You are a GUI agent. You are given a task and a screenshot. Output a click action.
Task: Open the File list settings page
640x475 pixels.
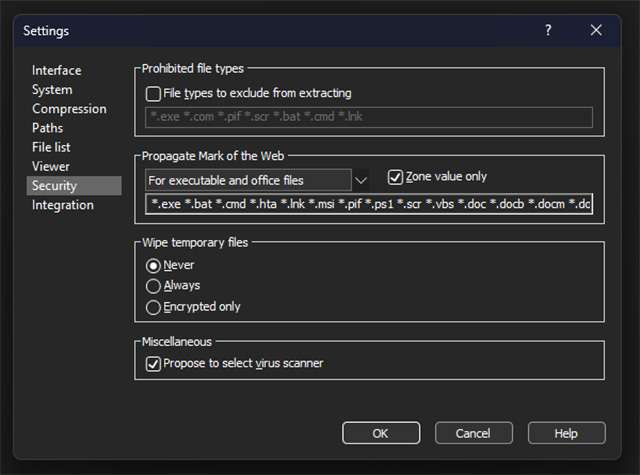coord(51,147)
